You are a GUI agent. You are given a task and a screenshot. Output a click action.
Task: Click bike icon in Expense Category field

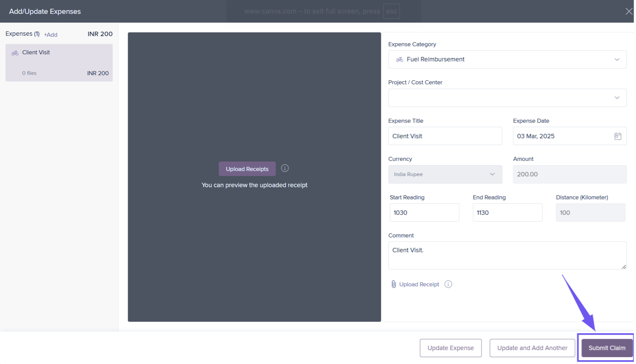click(399, 60)
